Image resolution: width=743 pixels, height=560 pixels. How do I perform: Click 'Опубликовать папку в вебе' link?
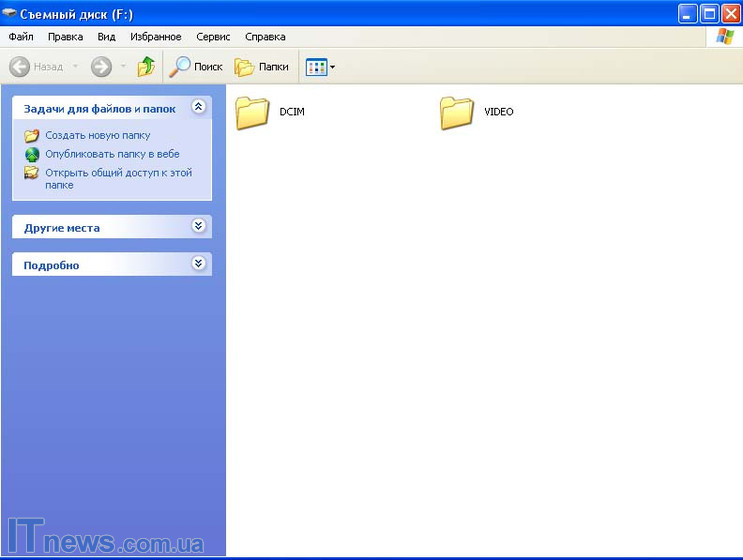coord(112,154)
